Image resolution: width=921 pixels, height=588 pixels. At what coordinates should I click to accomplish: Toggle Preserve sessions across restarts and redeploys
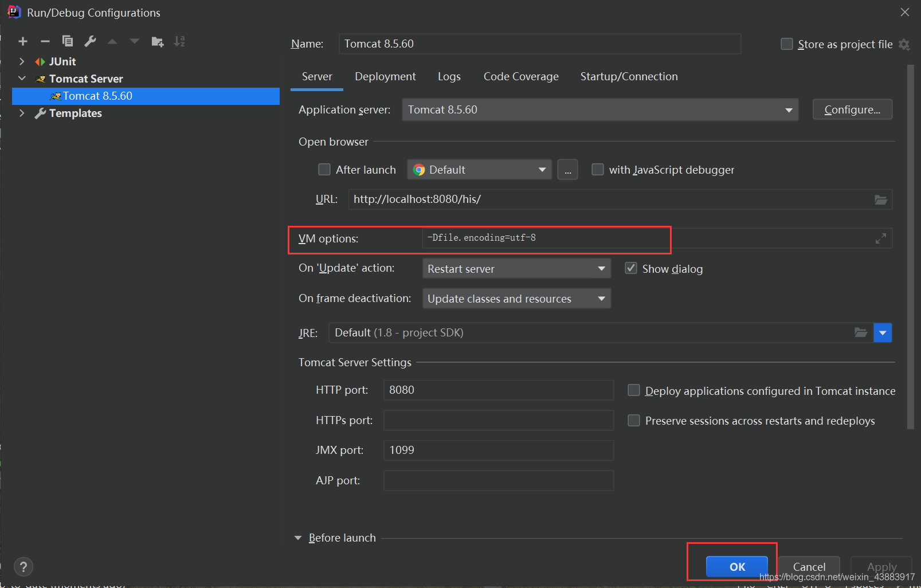[634, 421]
